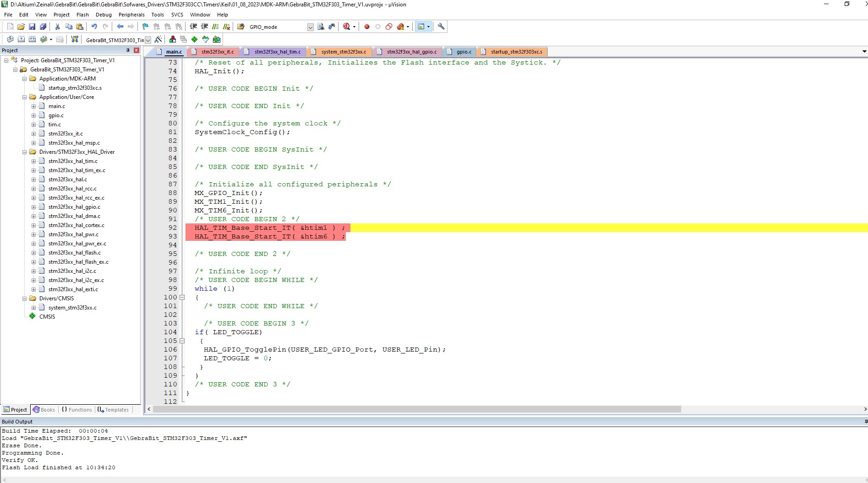868x483 pixels.
Task: Switch to the Functions panel tab
Action: 76,410
